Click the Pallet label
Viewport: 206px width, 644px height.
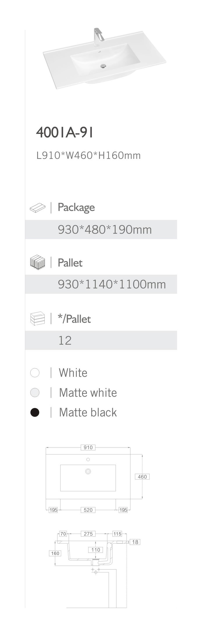pyautogui.click(x=70, y=263)
